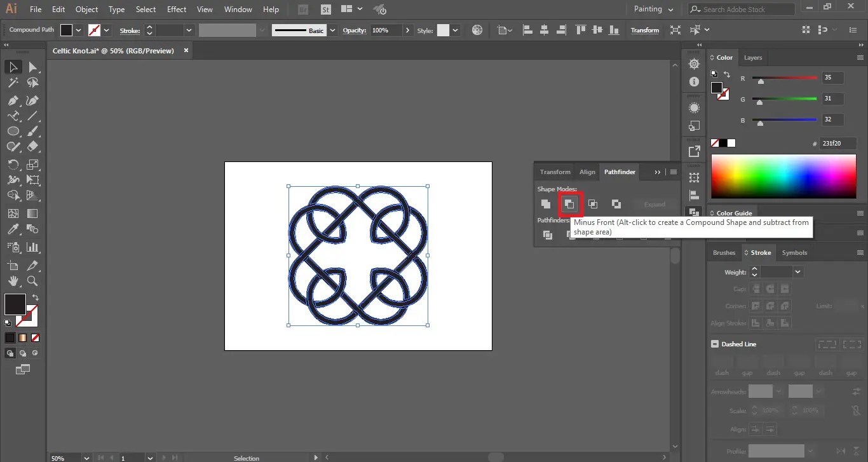
Task: Open the Effect menu
Action: tap(177, 9)
